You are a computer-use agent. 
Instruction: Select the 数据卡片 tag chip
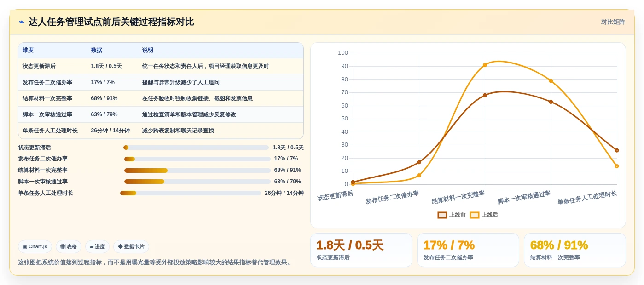131,246
